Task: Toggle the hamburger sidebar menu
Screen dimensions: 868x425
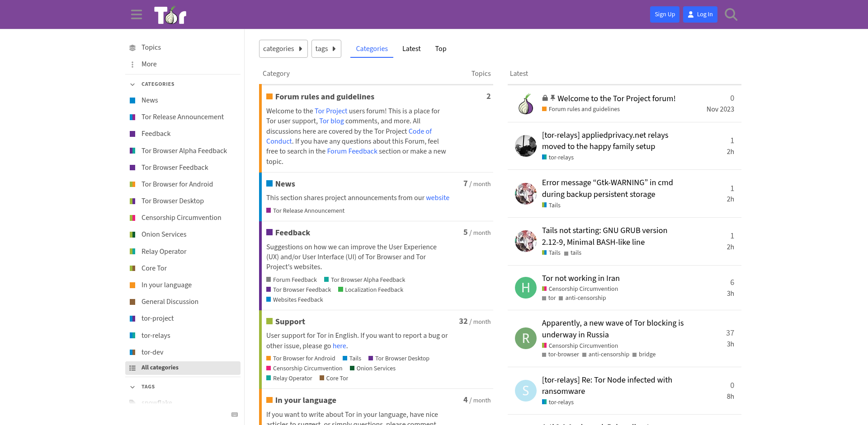Action: (136, 14)
